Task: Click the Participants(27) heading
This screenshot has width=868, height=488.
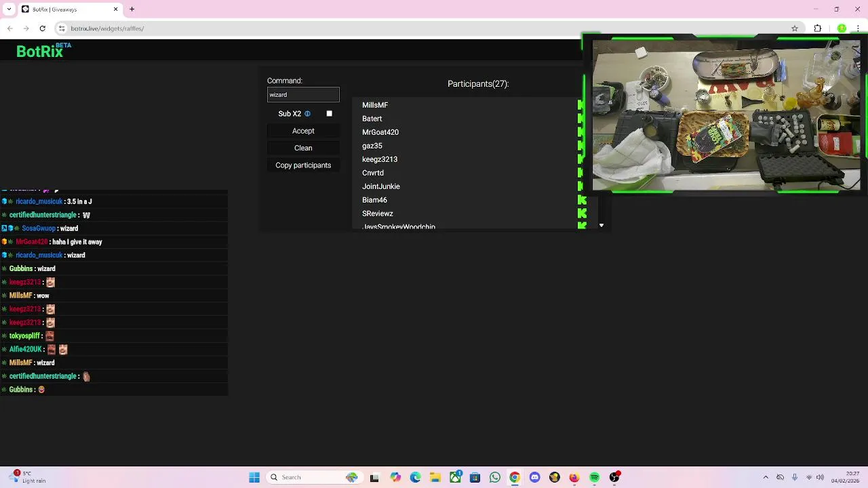Action: click(478, 84)
